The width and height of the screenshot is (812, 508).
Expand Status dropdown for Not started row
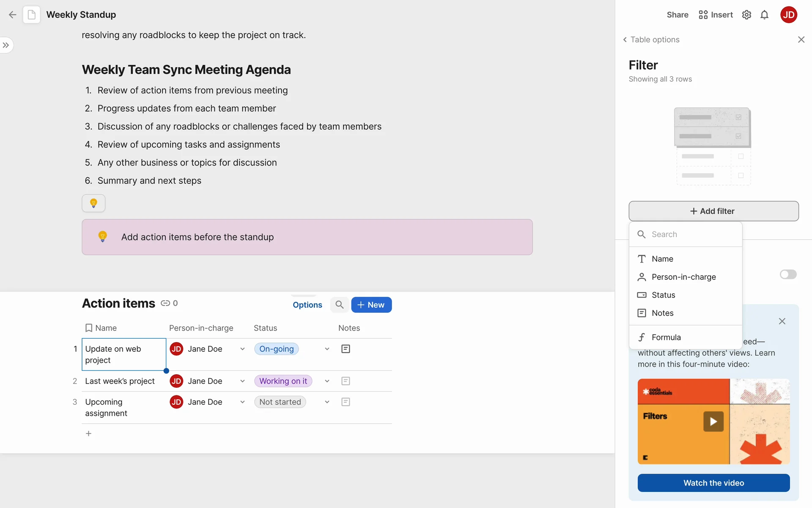[327, 402]
